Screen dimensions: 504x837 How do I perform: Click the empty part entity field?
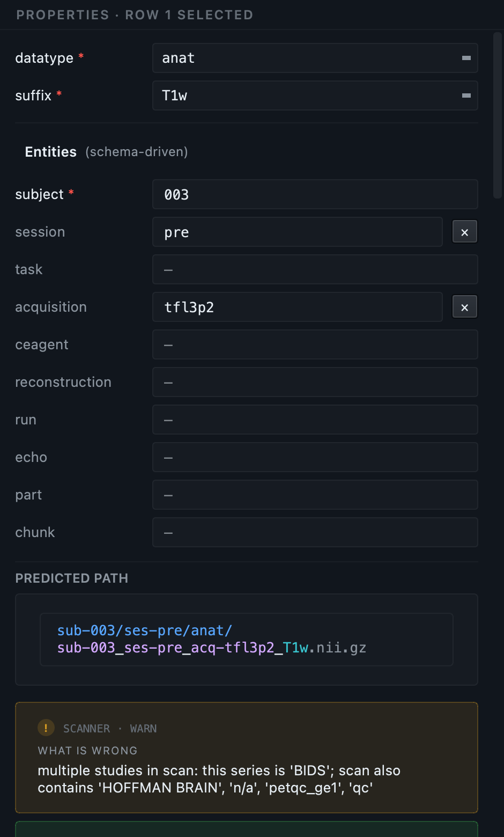[x=315, y=495]
